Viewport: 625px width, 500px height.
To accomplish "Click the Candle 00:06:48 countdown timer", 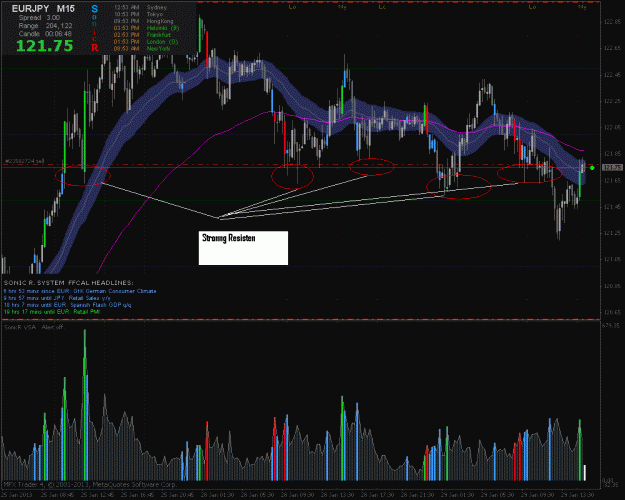I will coord(45,34).
